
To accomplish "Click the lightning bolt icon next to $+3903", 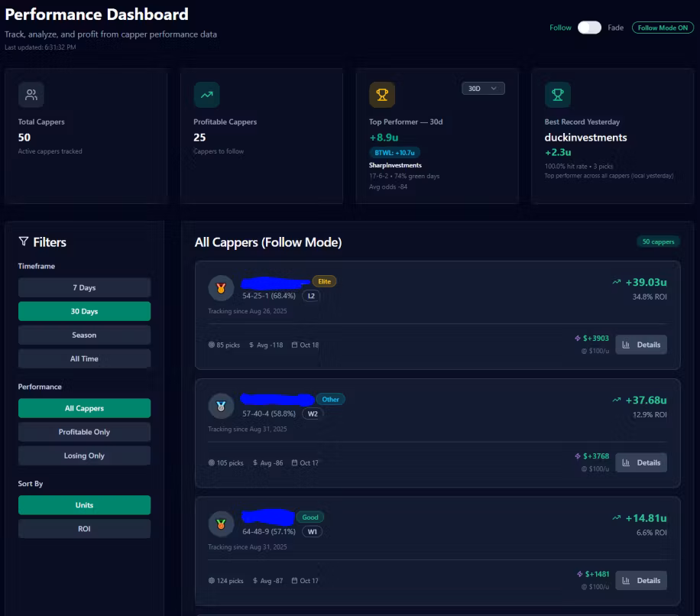I will click(x=578, y=339).
